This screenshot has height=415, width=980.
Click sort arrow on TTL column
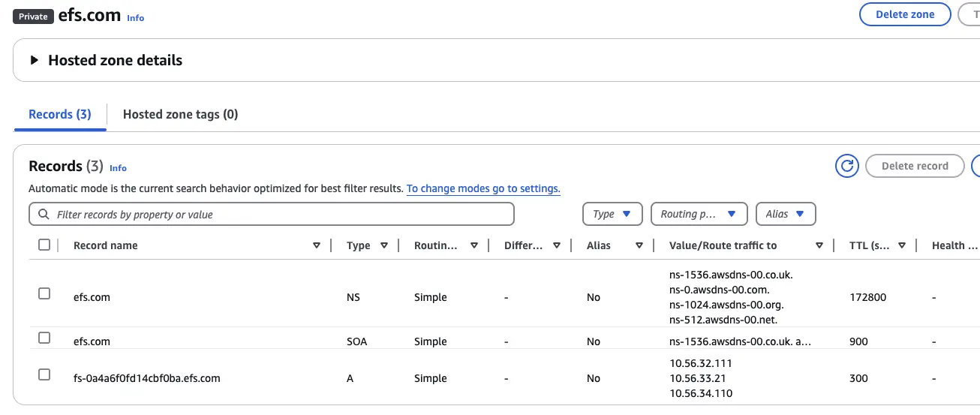[902, 245]
